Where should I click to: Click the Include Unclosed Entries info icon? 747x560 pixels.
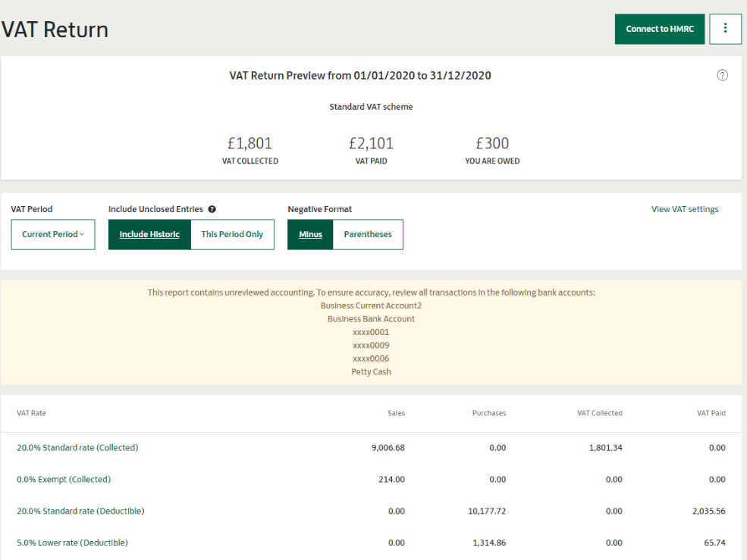click(212, 209)
